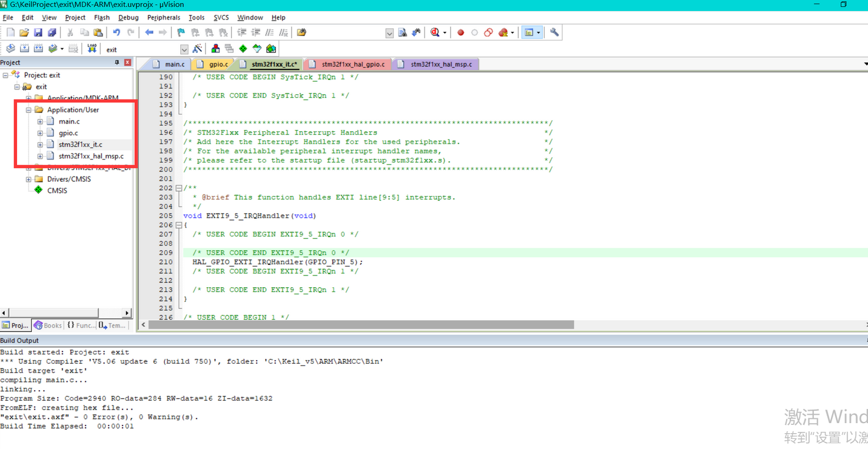Image resolution: width=868 pixels, height=449 pixels.
Task: Select stm32f1xx_it.c in project tree
Action: [x=80, y=145]
